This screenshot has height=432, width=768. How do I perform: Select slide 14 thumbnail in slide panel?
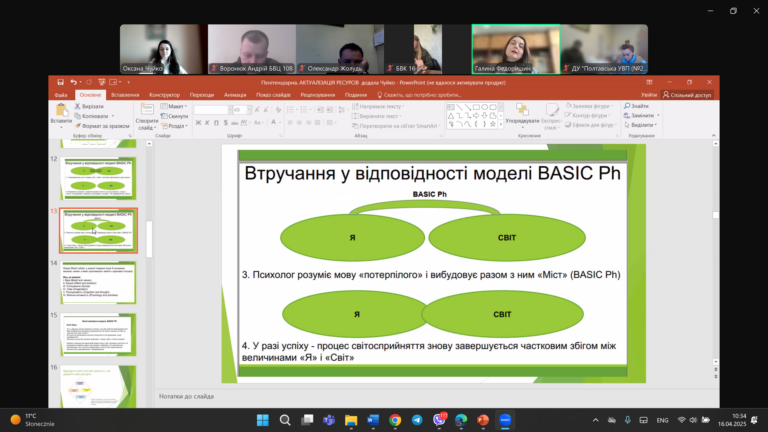point(98,283)
